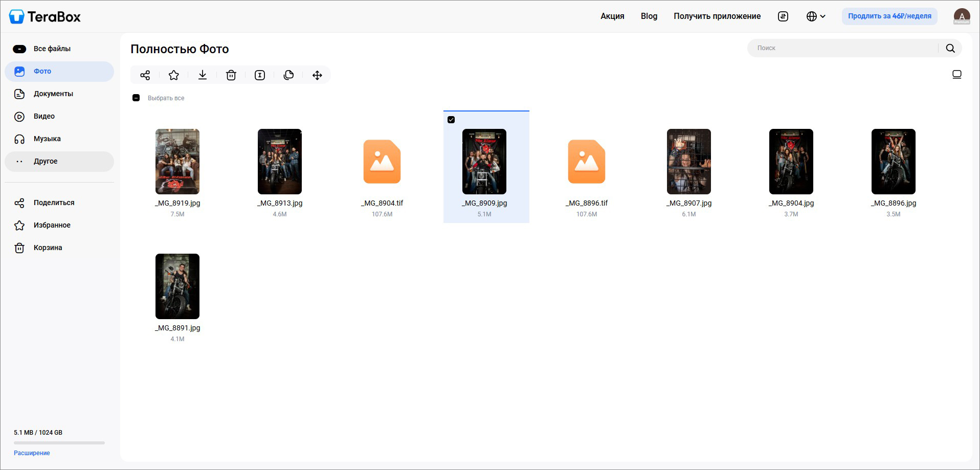The image size is (980, 470).
Task: Click the Расширение storage link
Action: [x=32, y=453]
